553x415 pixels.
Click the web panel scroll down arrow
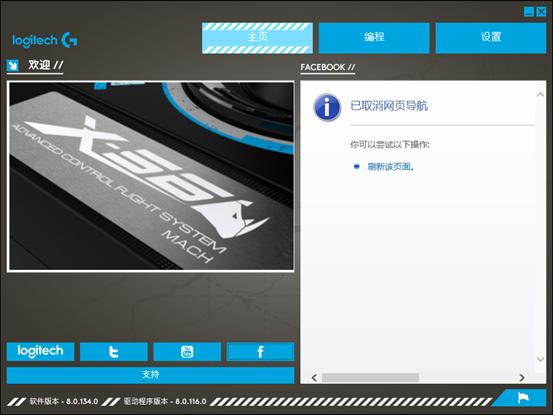click(x=540, y=359)
